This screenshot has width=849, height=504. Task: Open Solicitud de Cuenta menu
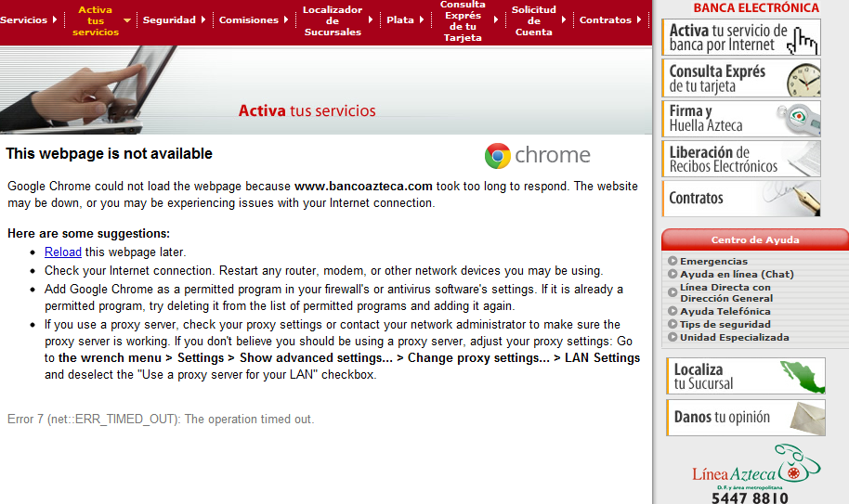tap(533, 20)
